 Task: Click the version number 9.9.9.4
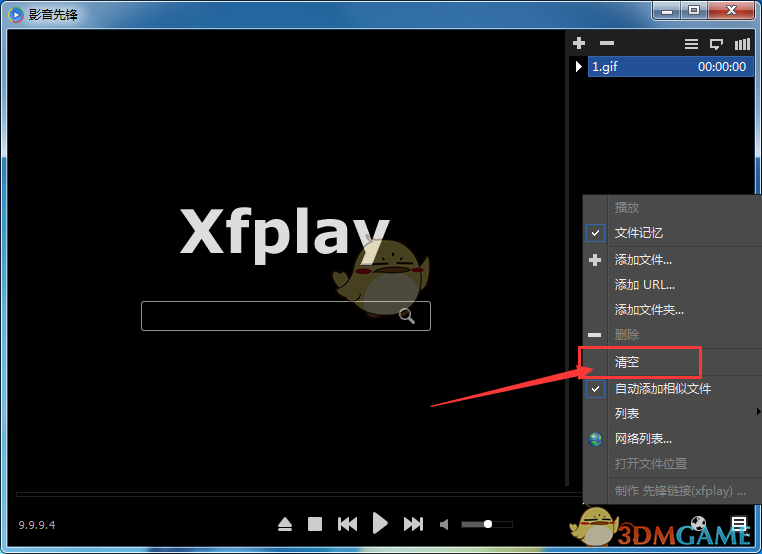37,525
